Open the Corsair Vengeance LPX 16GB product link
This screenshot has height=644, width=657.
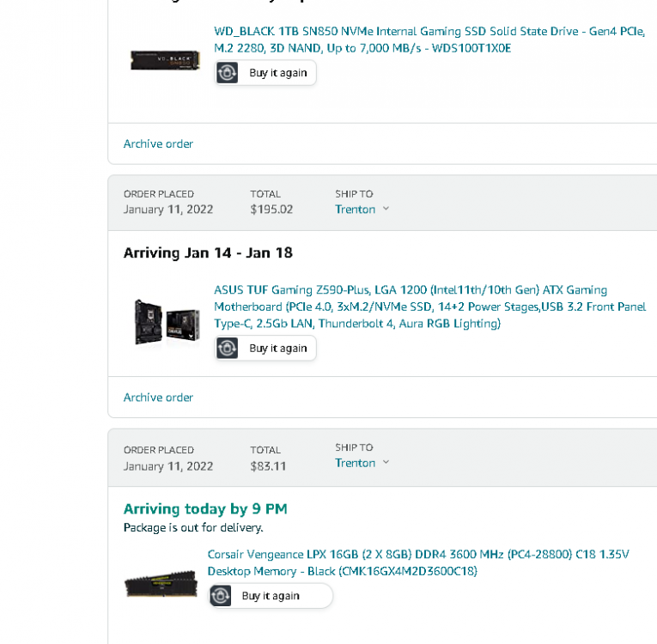point(418,562)
